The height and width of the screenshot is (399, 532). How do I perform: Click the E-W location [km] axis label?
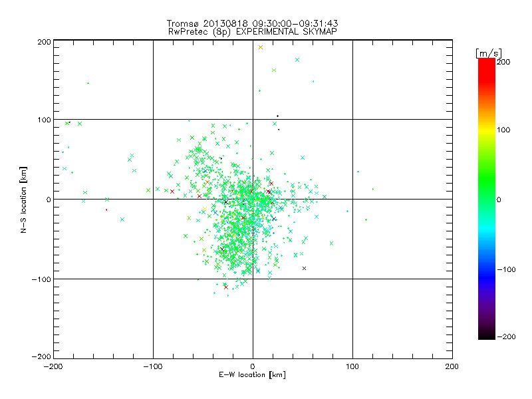(252, 375)
